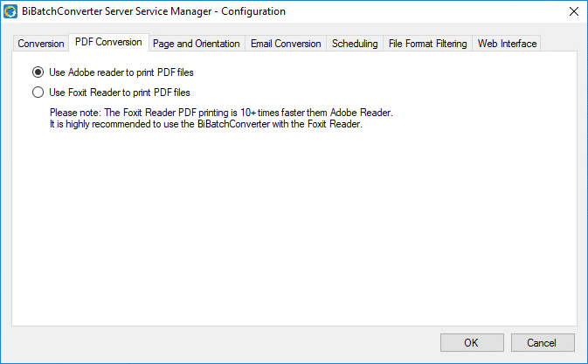Close the Configuration window
The height and width of the screenshot is (364, 588).
573,11
